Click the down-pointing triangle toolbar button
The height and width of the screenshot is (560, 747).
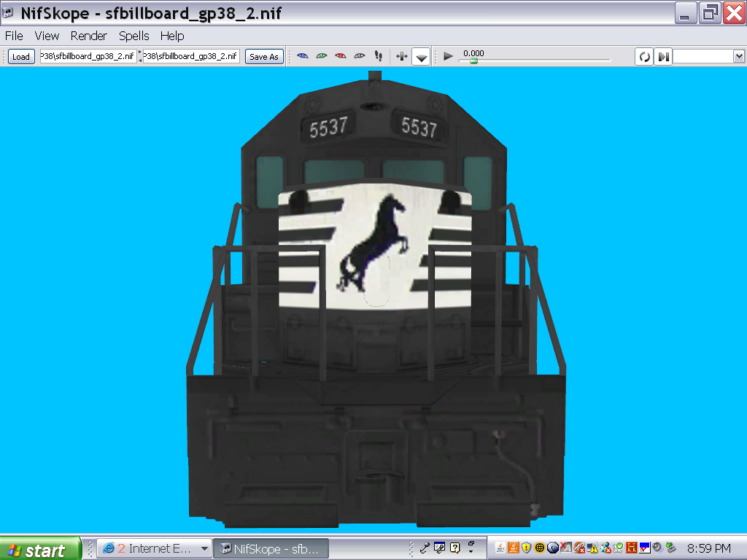421,57
